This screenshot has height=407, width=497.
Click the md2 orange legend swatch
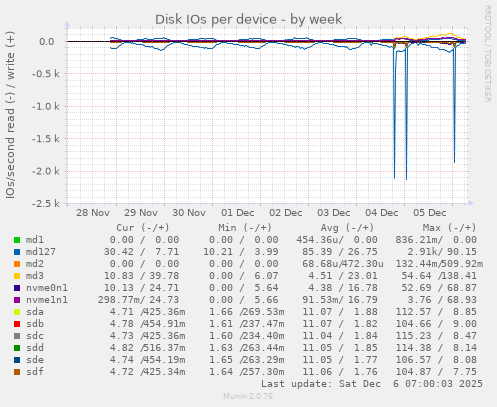pos(17,264)
